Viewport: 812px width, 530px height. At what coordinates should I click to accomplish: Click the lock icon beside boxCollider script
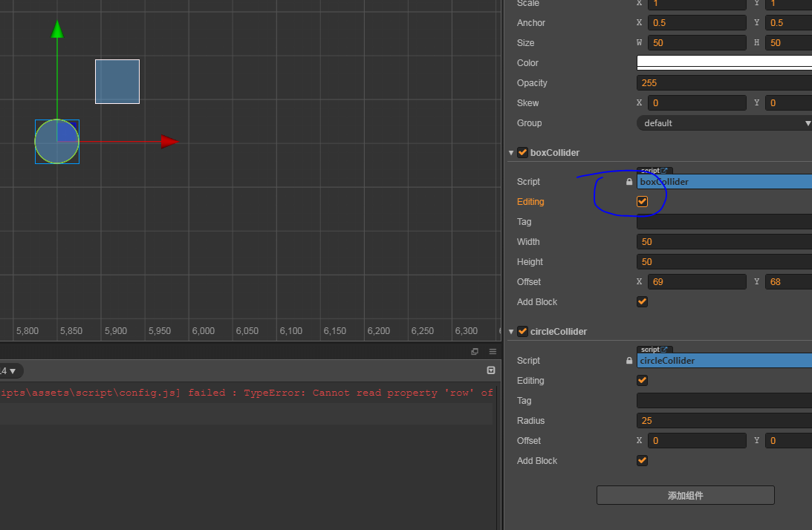(x=629, y=182)
